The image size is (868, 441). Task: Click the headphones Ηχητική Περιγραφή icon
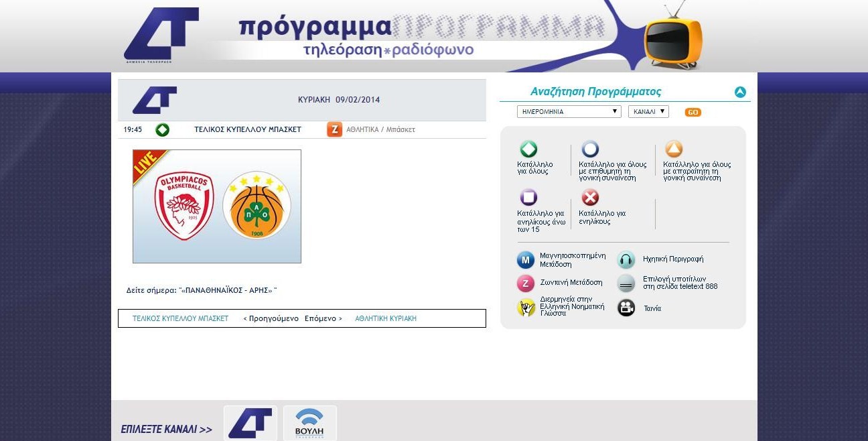pos(626,260)
